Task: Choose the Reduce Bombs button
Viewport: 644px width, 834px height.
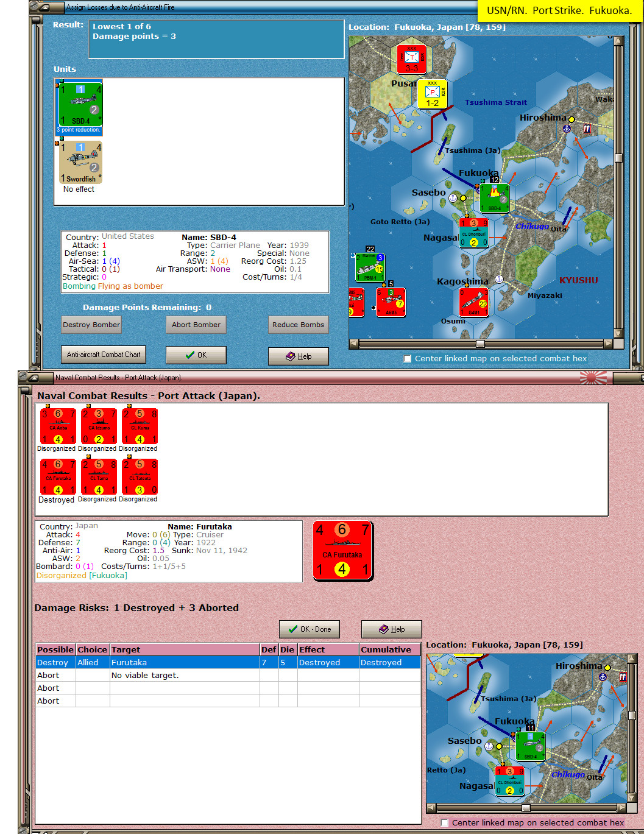Action: tap(299, 325)
